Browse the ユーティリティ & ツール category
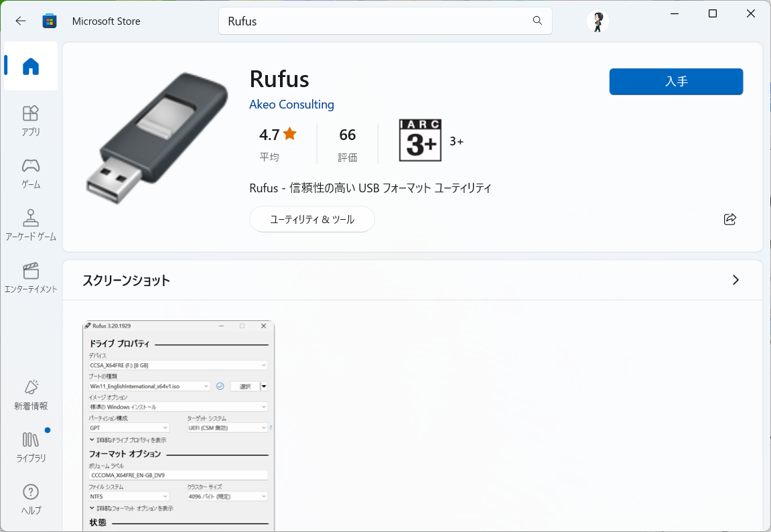Viewport: 771px width, 532px height. pyautogui.click(x=311, y=219)
